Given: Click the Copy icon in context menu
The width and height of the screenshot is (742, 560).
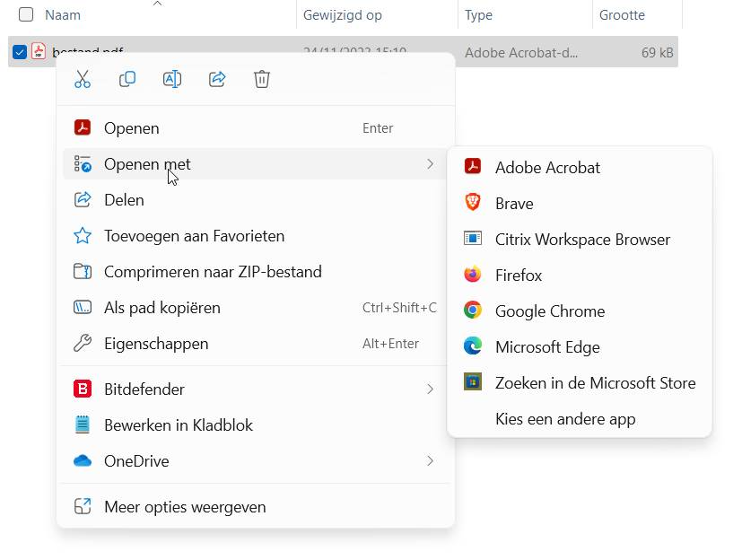Looking at the screenshot, I should pyautogui.click(x=127, y=79).
